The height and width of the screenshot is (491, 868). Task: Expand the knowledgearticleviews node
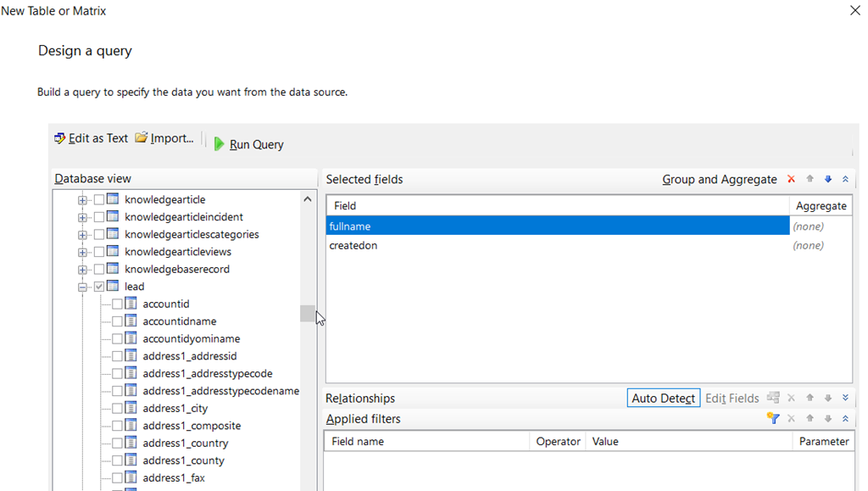click(x=82, y=253)
